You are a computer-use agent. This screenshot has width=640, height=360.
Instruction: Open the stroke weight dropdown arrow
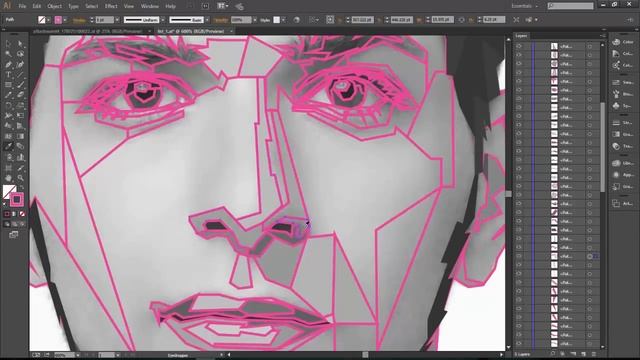coord(117,20)
